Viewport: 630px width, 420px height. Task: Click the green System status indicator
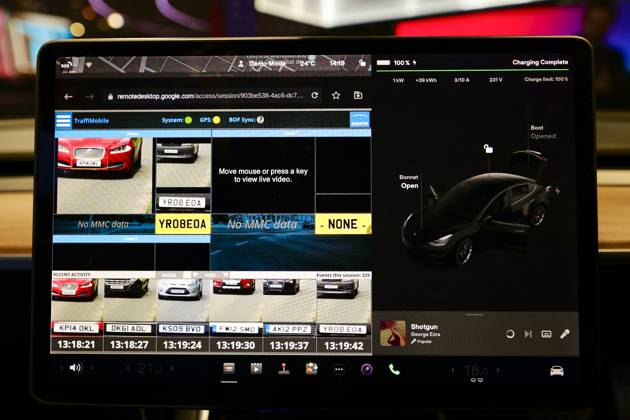[x=188, y=120]
